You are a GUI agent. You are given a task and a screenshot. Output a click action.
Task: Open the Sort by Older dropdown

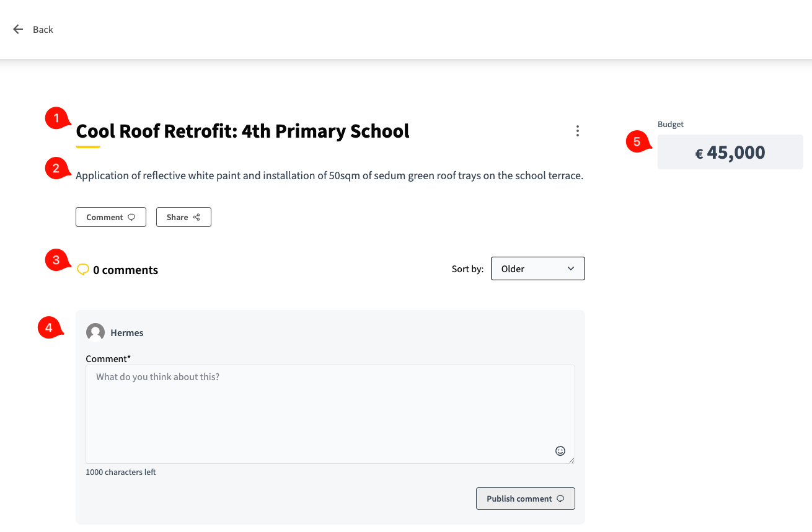(x=537, y=268)
